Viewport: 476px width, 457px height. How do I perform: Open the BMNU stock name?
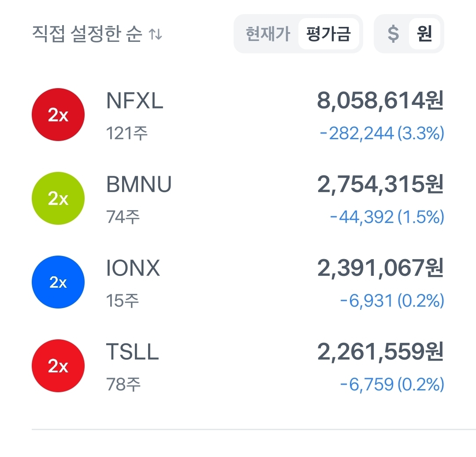(x=139, y=185)
